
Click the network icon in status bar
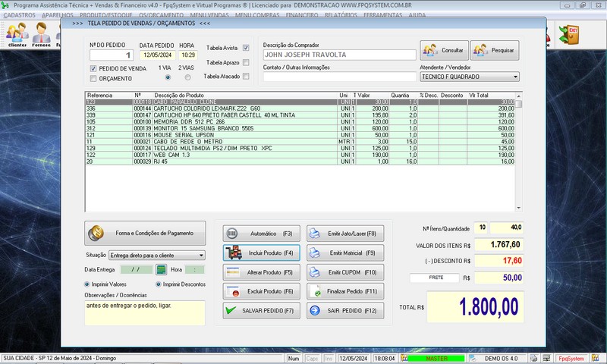546,359
